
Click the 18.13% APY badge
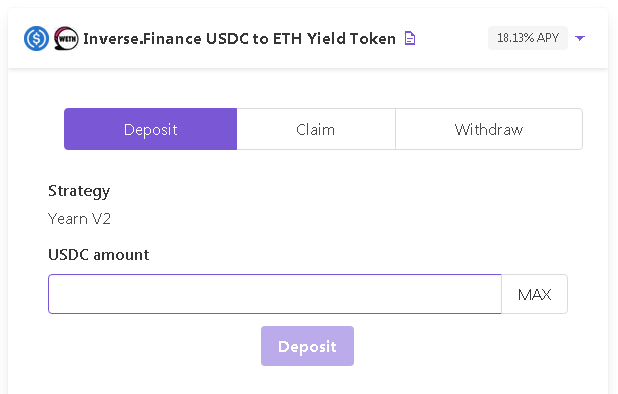pyautogui.click(x=528, y=38)
